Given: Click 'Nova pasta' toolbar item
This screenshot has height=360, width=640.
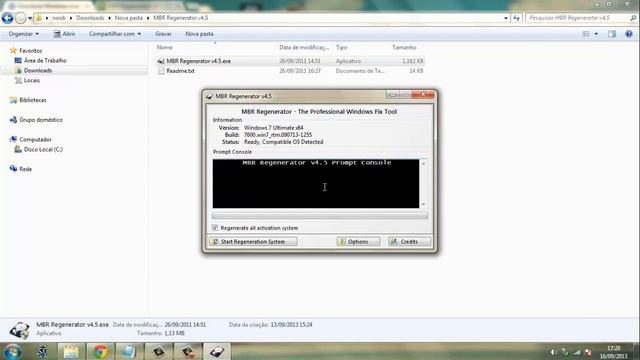Looking at the screenshot, I should point(199,34).
